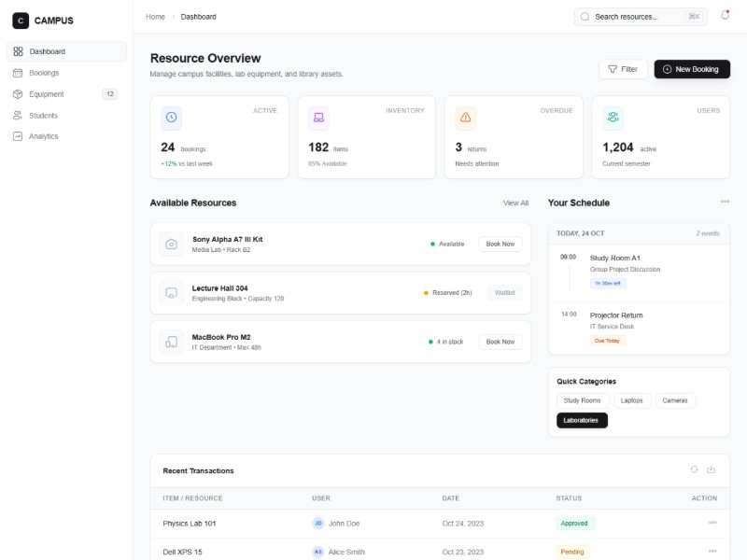
Task: Select the Cameras category chip
Action: (x=675, y=400)
